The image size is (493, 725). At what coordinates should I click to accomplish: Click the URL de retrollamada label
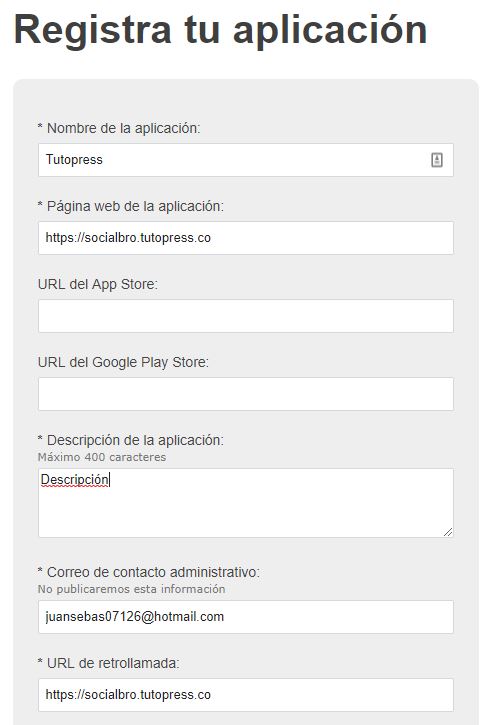pos(108,664)
